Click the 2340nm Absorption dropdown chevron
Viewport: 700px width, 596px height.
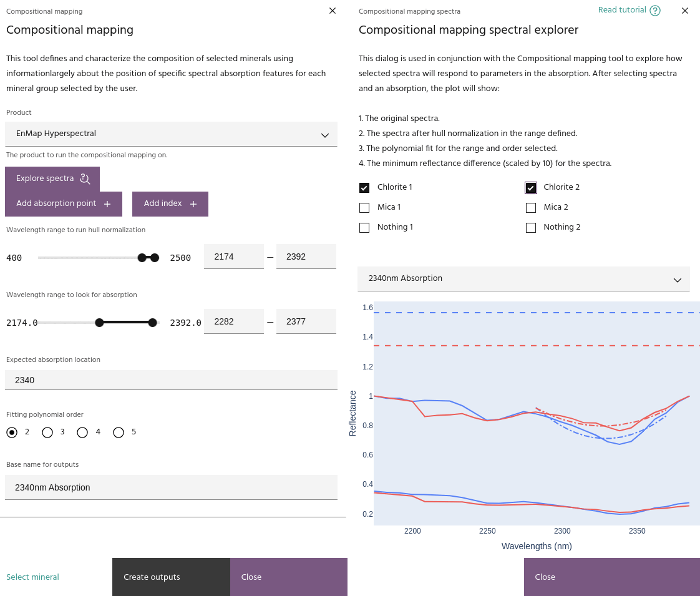click(x=678, y=280)
